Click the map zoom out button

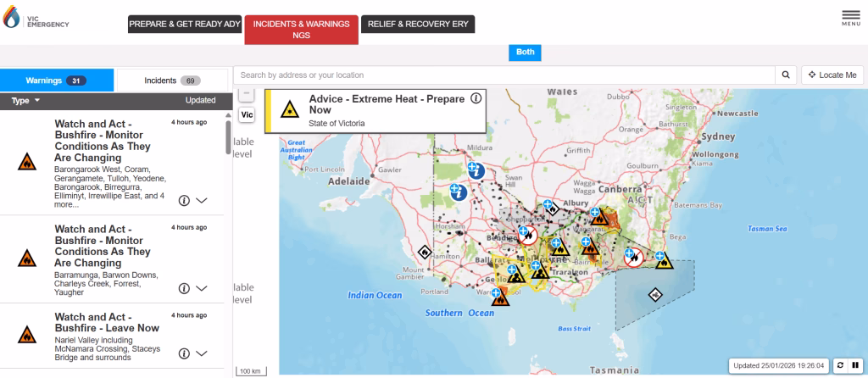[x=247, y=94]
